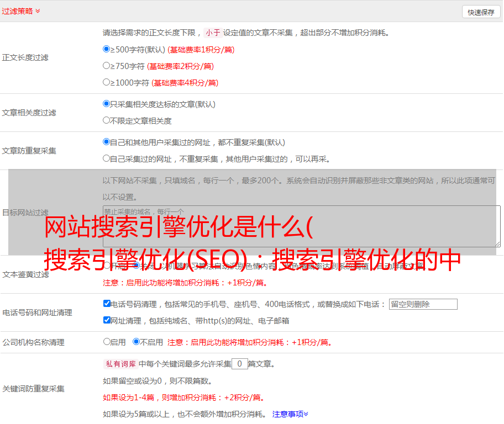Grab the domain textarea resize handle
This screenshot has height=424, width=504.
(x=497, y=244)
